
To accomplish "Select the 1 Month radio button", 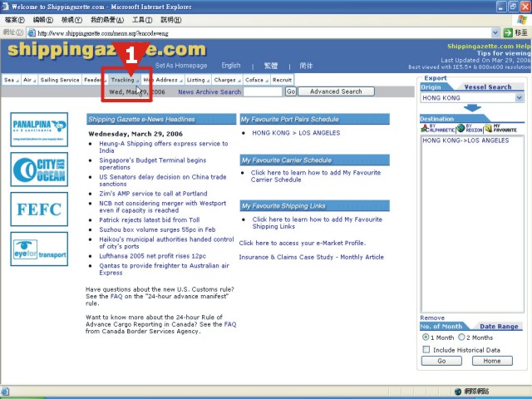I will [x=426, y=337].
